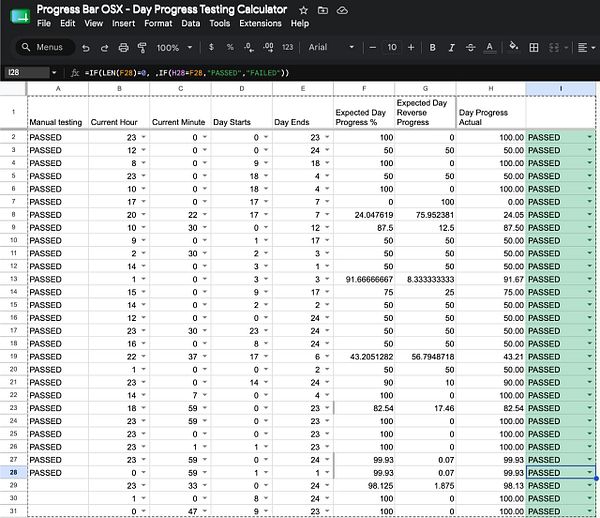Click the move to folder icon
The height and width of the screenshot is (518, 600).
323,10
